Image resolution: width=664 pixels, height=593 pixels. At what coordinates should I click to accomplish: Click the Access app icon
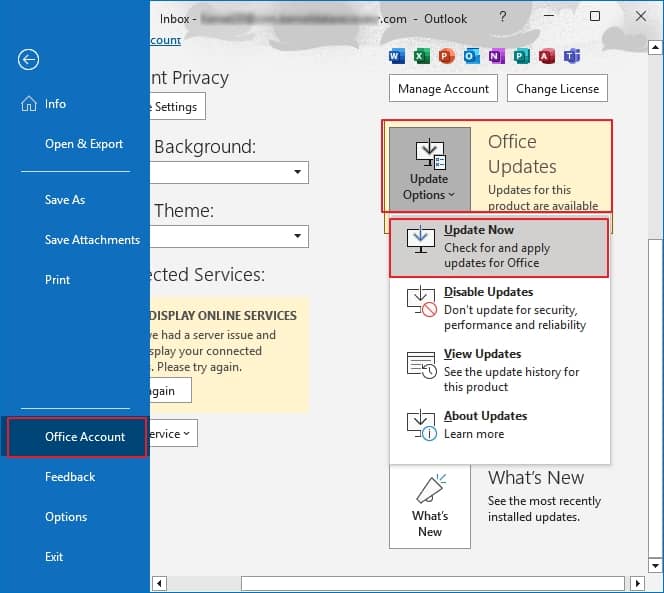coord(546,56)
